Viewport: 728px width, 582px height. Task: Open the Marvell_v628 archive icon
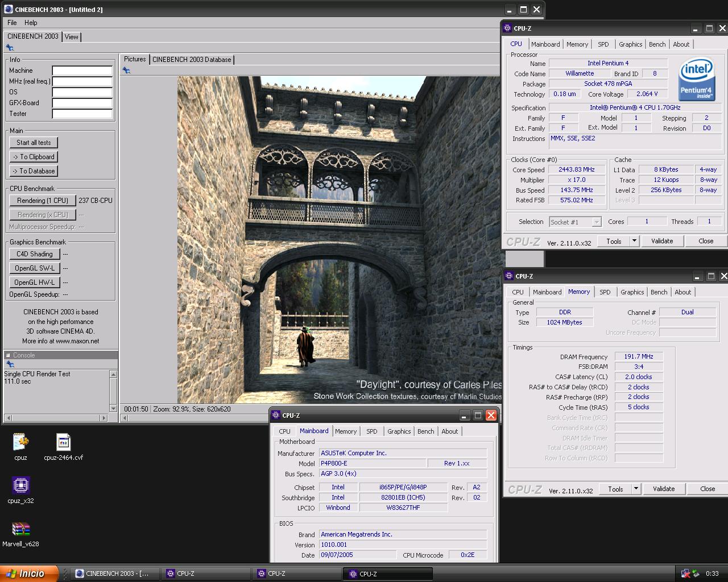click(x=20, y=534)
